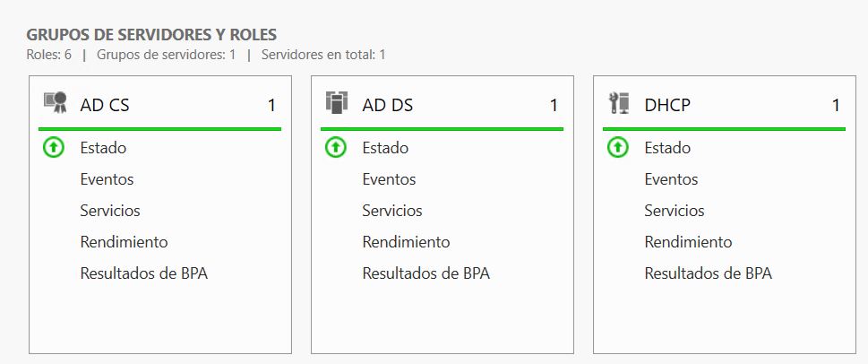Viewport: 868px width, 364px height.
Task: Open the AD DS tile title
Action: coord(388,105)
